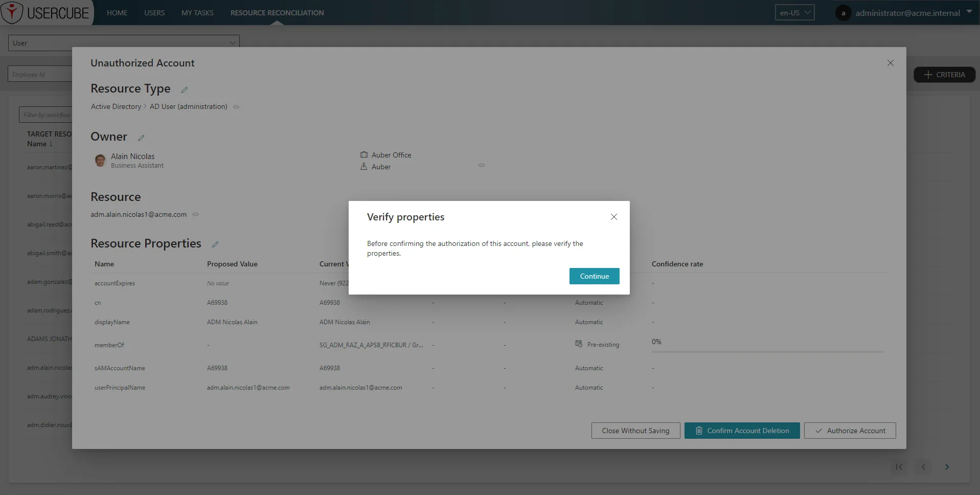Go to My Tasks
The image size is (980, 495).
click(x=197, y=13)
